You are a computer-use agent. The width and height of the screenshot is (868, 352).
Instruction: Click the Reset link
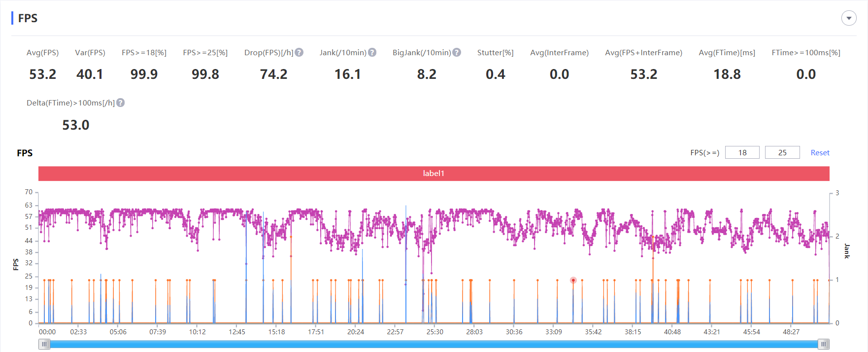click(820, 153)
